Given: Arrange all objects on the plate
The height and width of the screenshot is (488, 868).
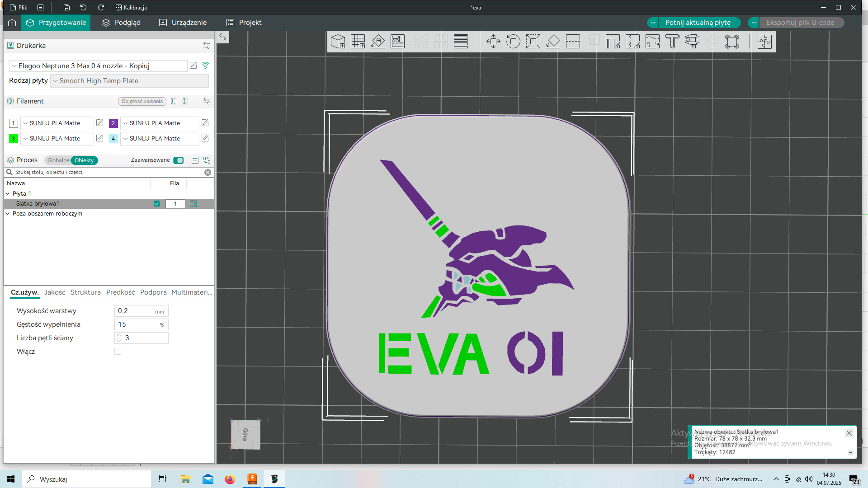Looking at the screenshot, I should tap(397, 42).
